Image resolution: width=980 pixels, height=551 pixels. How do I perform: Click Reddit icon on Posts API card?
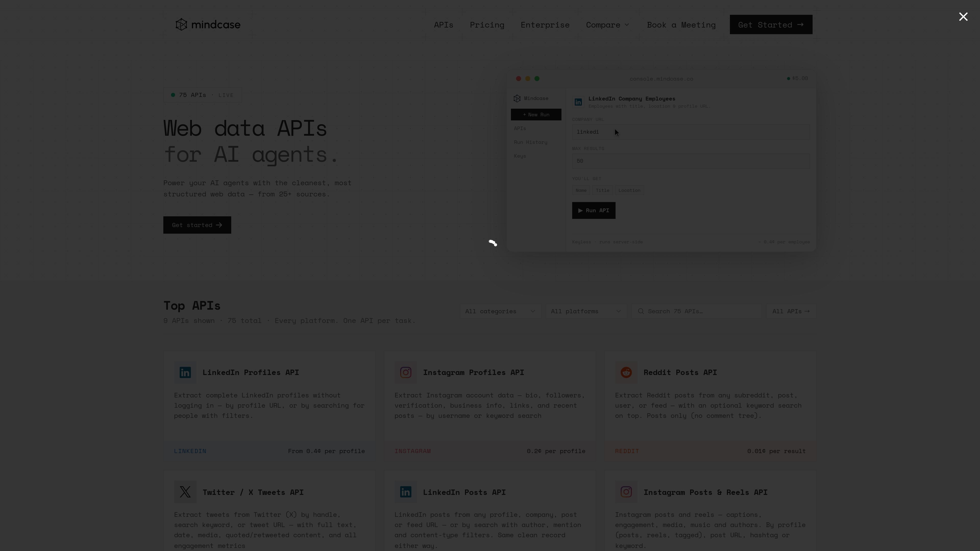coord(626,373)
